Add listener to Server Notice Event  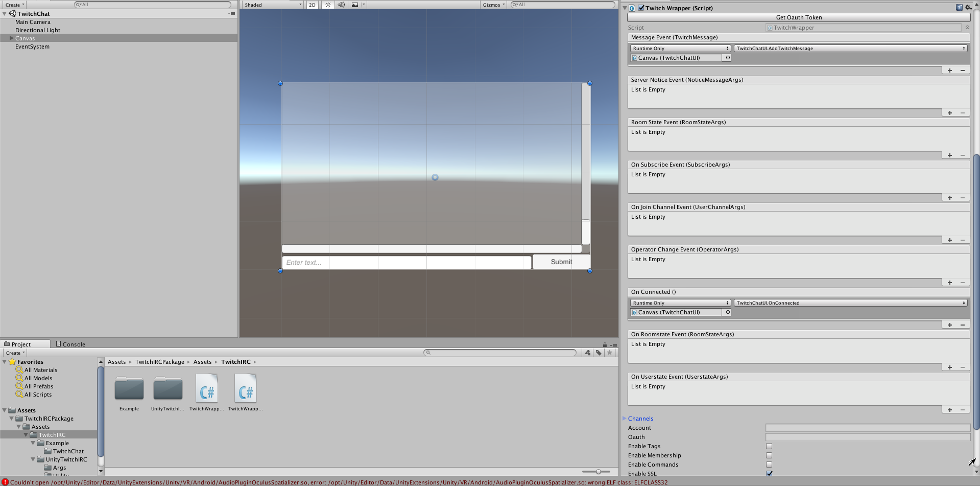pos(950,113)
